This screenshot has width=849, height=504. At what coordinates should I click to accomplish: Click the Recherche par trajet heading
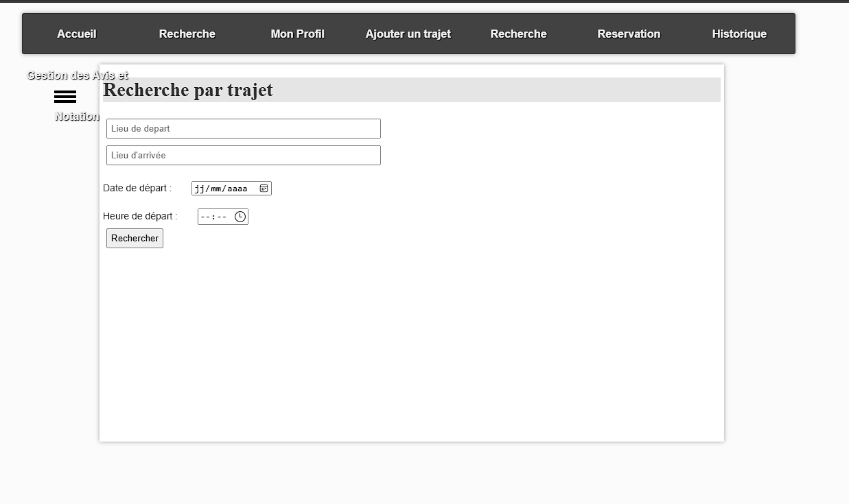pos(188,90)
